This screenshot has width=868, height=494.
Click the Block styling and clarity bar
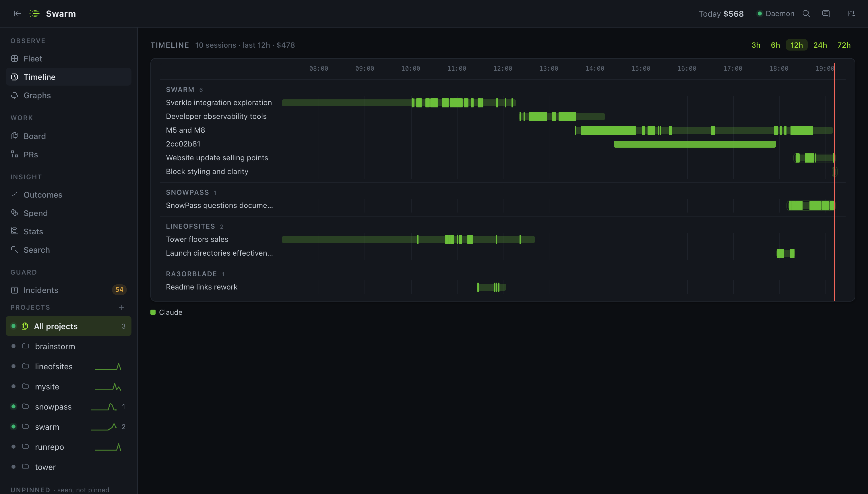(834, 172)
